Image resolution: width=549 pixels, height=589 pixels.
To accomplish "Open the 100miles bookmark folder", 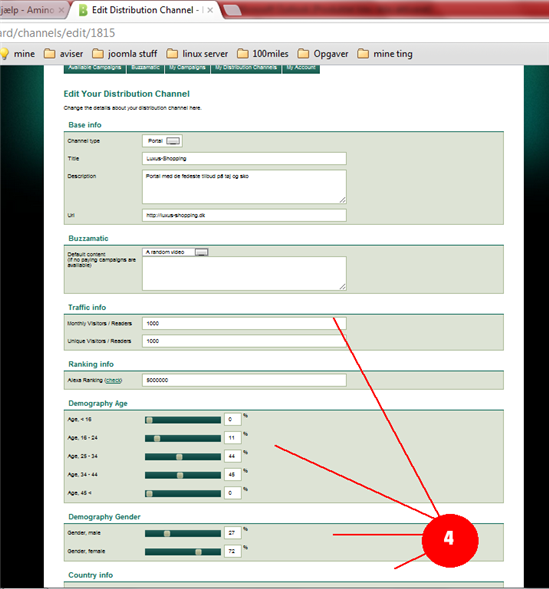I will tap(263, 54).
